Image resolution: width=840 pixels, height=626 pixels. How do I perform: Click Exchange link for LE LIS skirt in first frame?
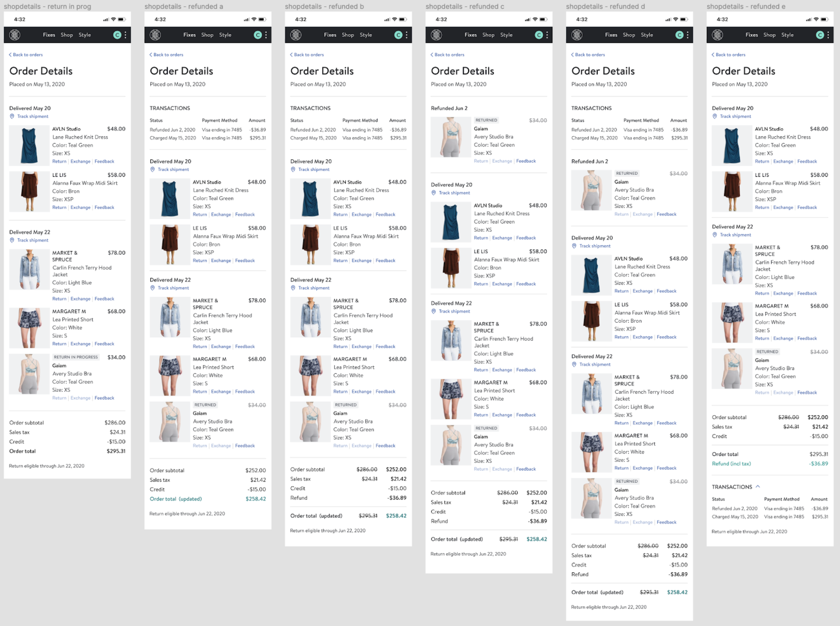point(81,207)
